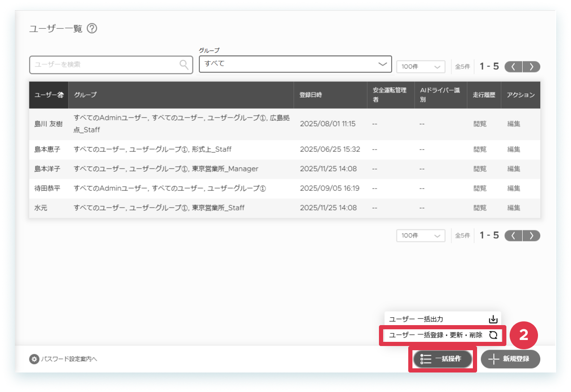Click the ユーザー 一括出力 download icon
The width and height of the screenshot is (571, 392).
[x=493, y=320]
